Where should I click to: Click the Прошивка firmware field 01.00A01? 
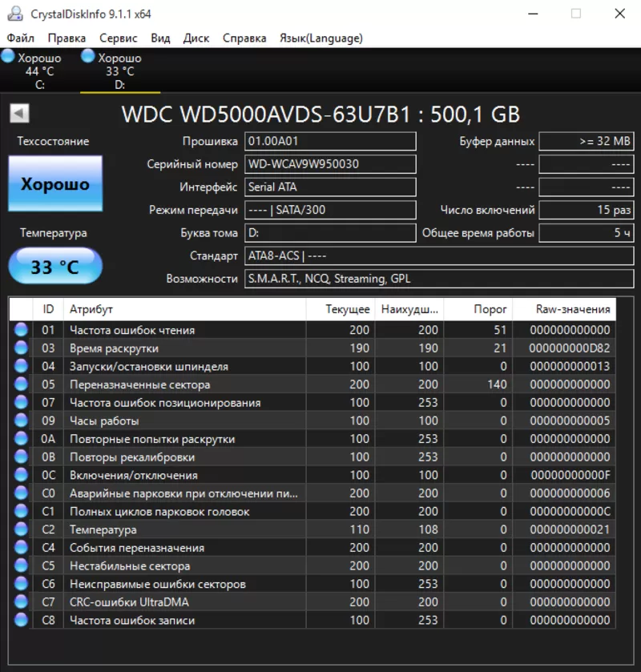[x=329, y=142]
